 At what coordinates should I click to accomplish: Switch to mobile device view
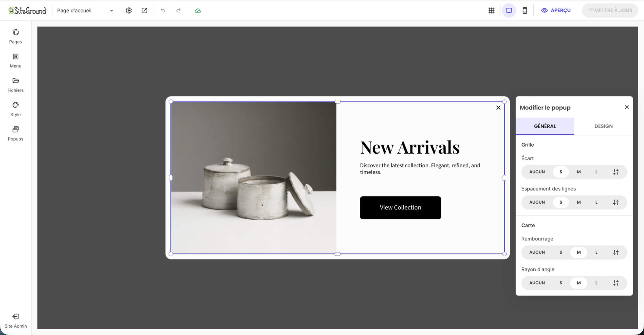coord(525,11)
